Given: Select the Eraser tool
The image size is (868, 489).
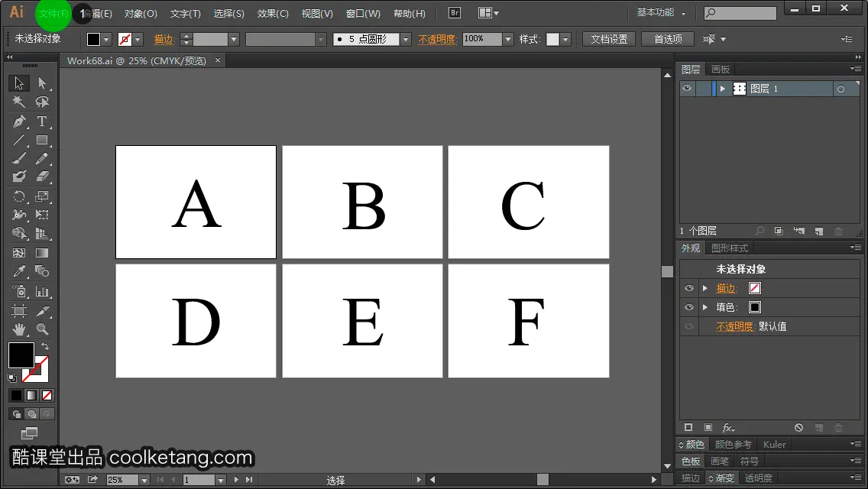Looking at the screenshot, I should click(x=42, y=176).
